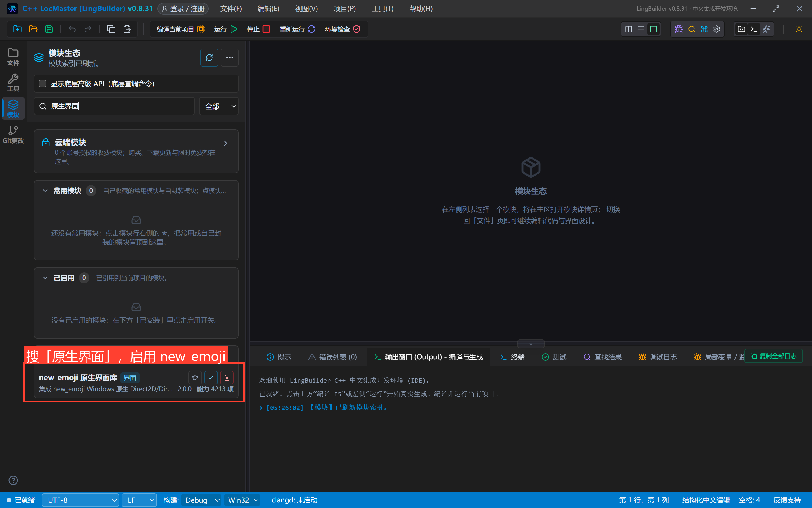Screen dimensions: 812x508
Task: Click the terminal prompt icon in the toolbar
Action: pos(754,29)
